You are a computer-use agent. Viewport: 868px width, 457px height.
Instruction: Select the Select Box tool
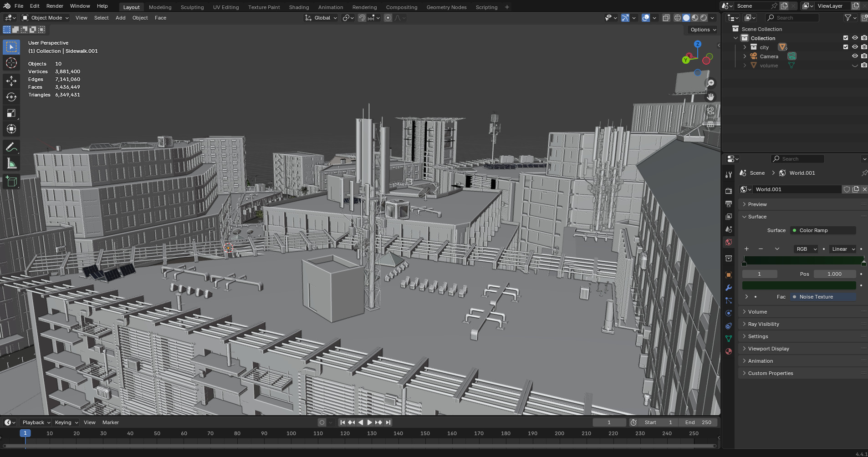11,47
